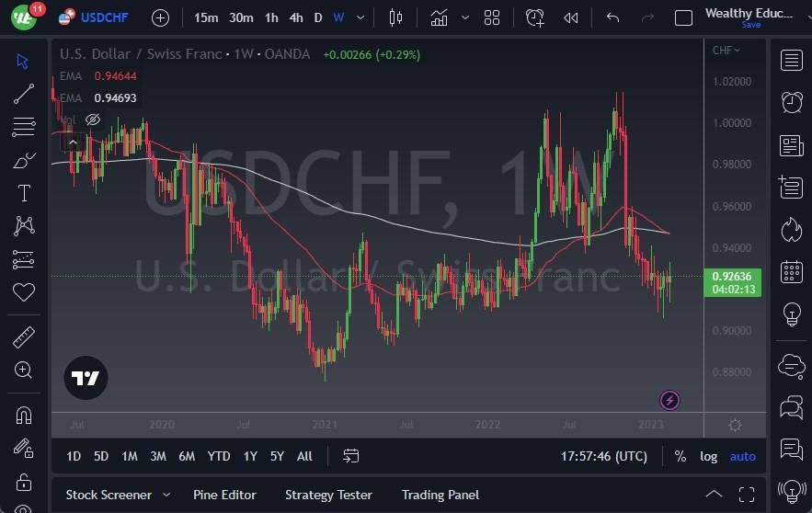Open the go to date calendar

pos(350,456)
